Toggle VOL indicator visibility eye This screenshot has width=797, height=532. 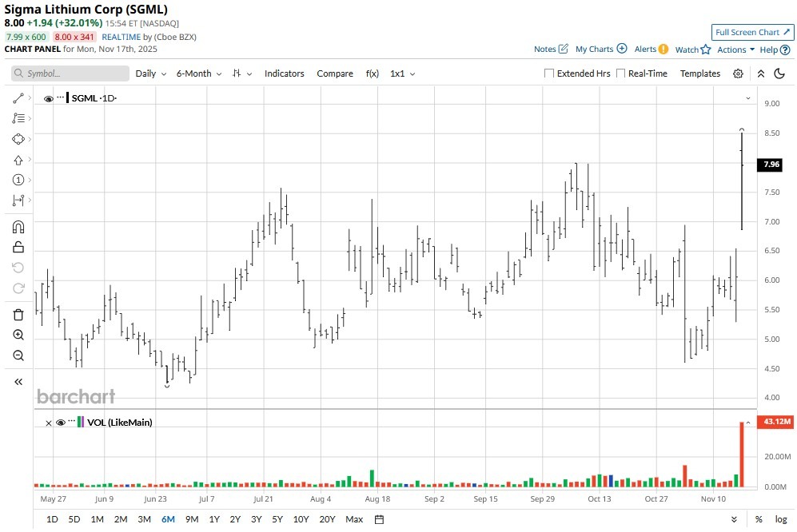coord(61,423)
